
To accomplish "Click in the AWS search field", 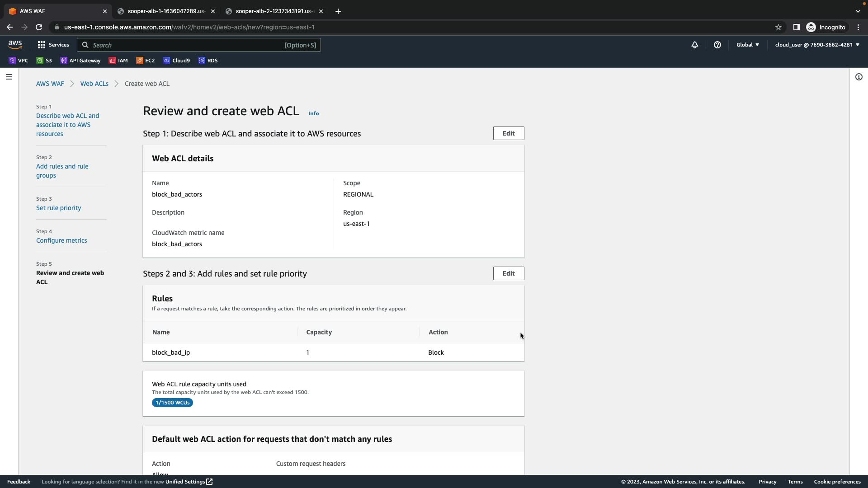I will pos(185,45).
